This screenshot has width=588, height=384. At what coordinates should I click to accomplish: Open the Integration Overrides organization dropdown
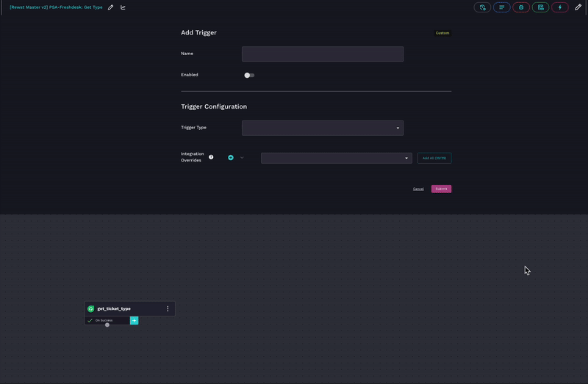[x=337, y=158]
